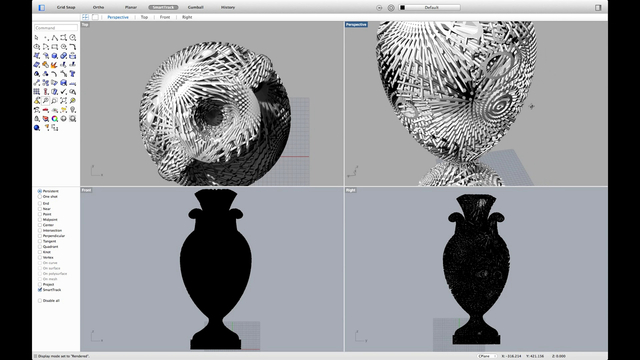Open the blue Perspective viewport title menu
The height and width of the screenshot is (360, 640).
click(356, 24)
